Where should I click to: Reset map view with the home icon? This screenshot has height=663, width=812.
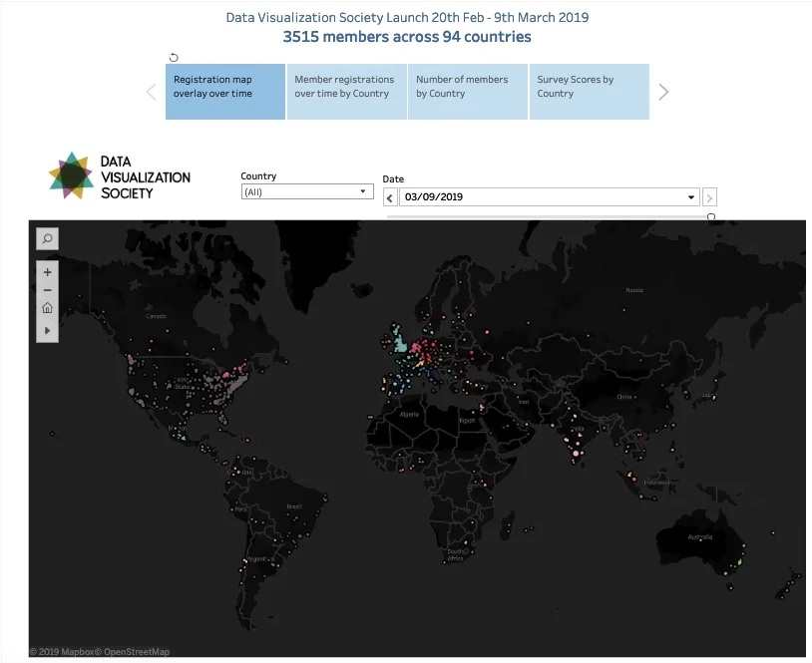[x=46, y=307]
